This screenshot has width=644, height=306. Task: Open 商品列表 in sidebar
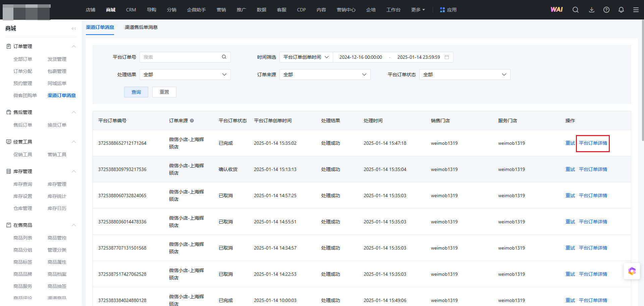(x=23, y=238)
